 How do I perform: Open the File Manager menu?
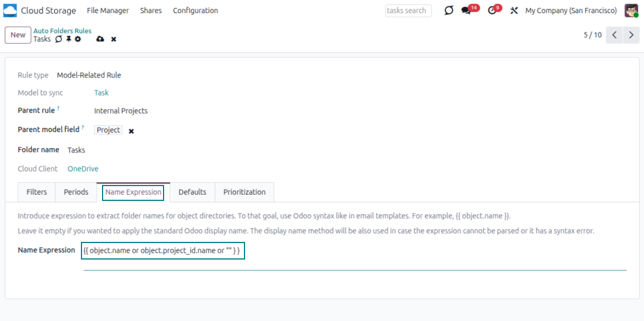[108, 11]
